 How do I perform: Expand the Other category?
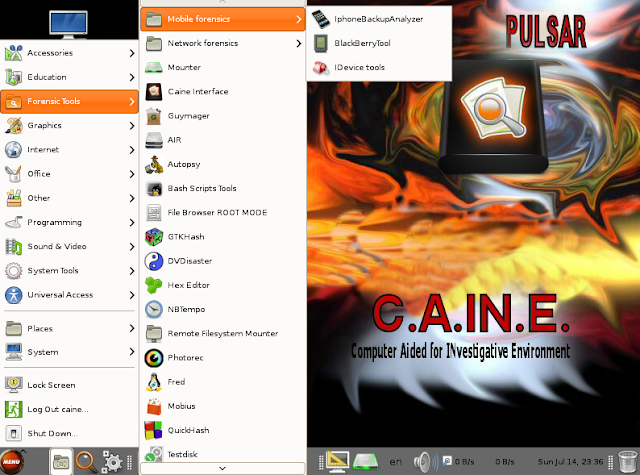point(69,198)
